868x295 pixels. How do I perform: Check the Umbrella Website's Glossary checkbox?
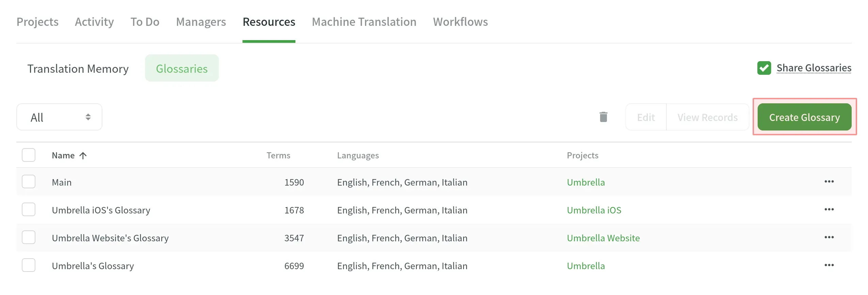(x=29, y=237)
